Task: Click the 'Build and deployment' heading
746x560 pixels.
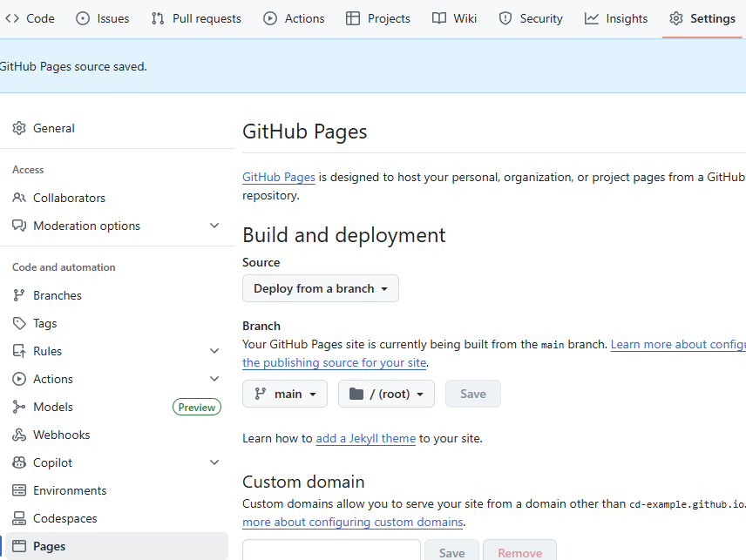Action: coord(344,235)
